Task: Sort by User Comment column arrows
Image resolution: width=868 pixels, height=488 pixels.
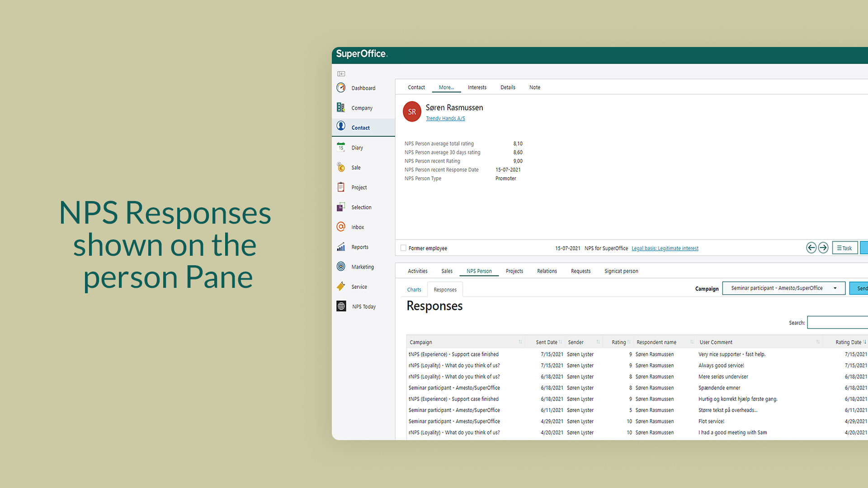Action: [818, 342]
